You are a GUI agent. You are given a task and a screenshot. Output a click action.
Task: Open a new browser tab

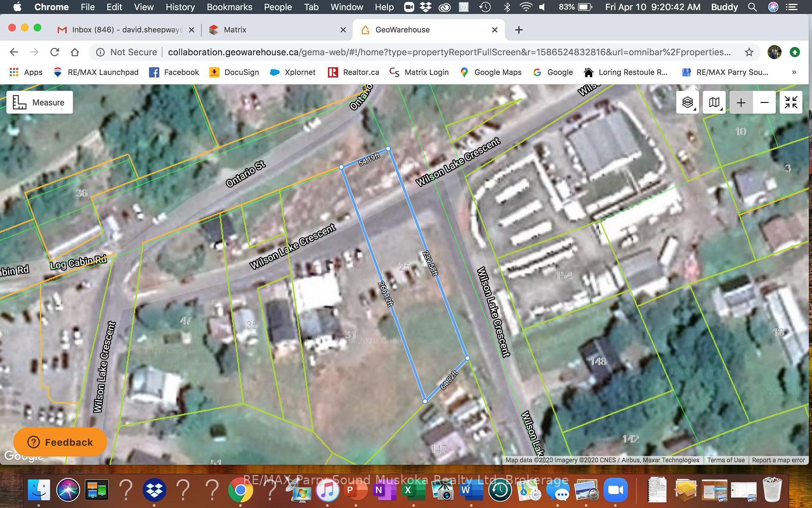pos(519,30)
